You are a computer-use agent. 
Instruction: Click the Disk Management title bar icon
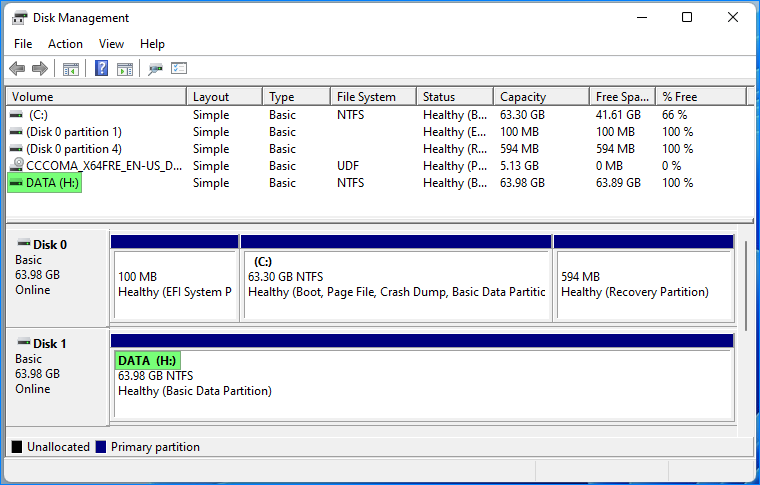(19, 18)
